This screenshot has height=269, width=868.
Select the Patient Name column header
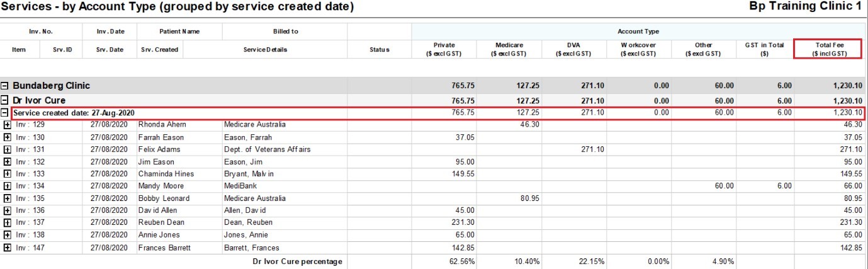(x=179, y=31)
